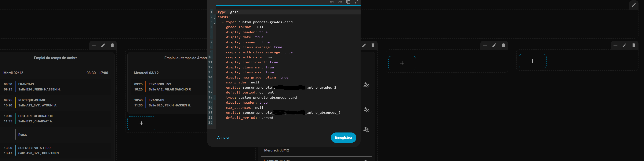
Task: Edit the rightmost empty section with pencil icon
Action: 624,45
